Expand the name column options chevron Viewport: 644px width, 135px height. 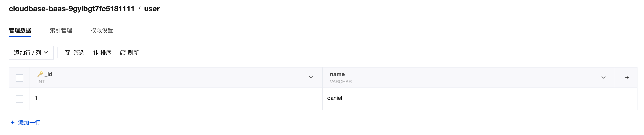coord(603,78)
